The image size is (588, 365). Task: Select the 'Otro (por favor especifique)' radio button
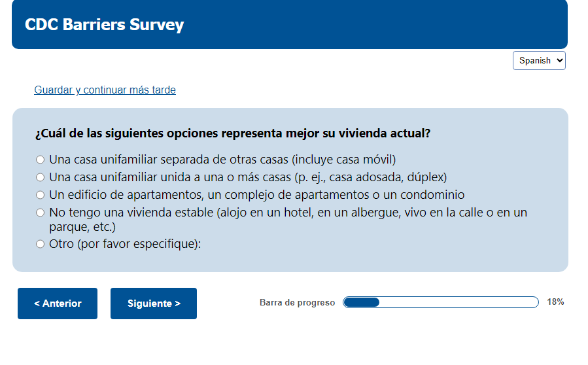(41, 244)
